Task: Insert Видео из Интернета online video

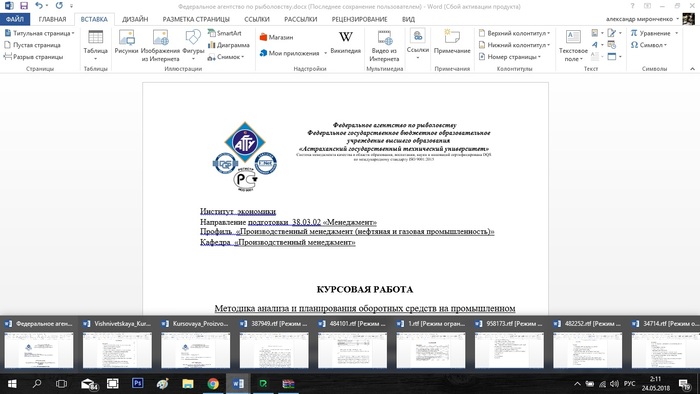Action: [x=384, y=46]
